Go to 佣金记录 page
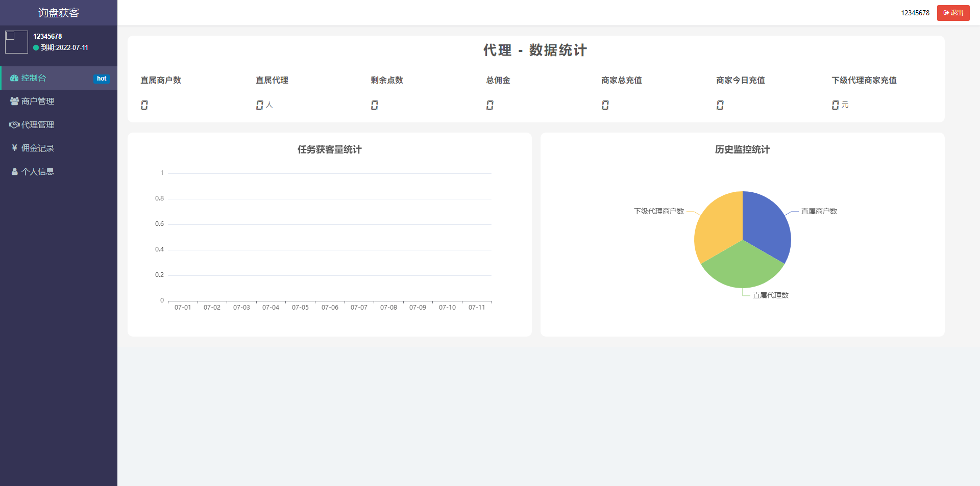 coord(38,148)
